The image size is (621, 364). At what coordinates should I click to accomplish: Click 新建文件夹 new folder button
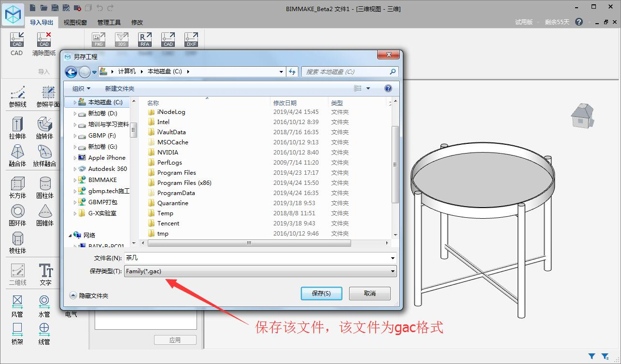pos(120,88)
